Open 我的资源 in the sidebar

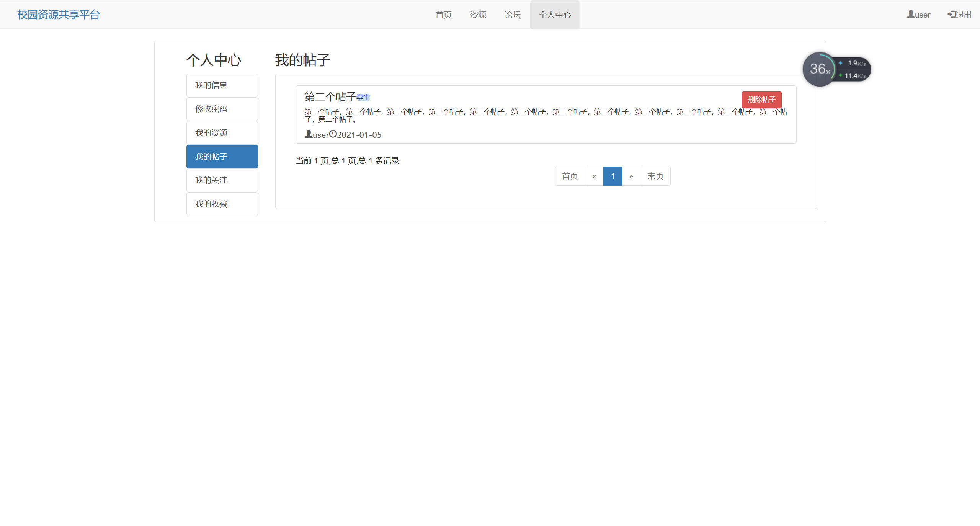(x=222, y=133)
